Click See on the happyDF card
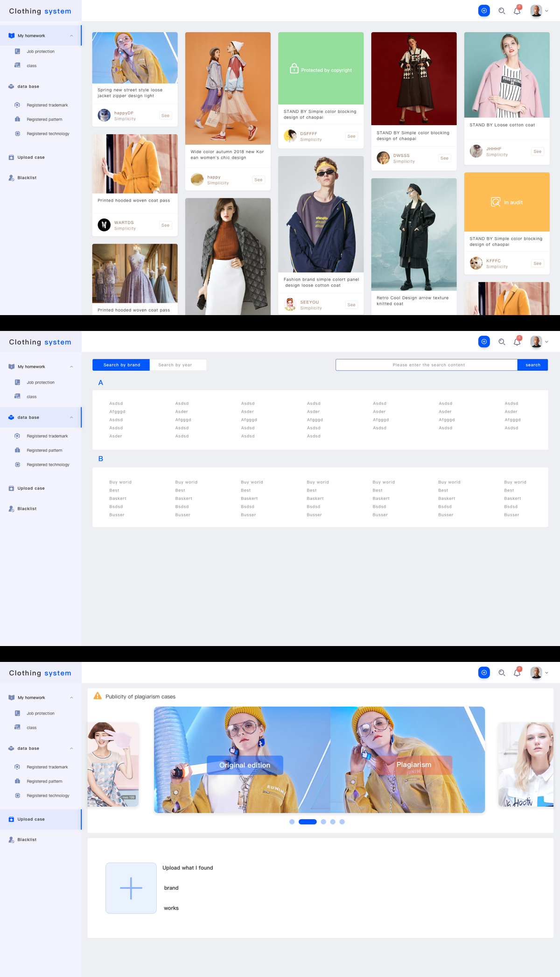 click(165, 116)
